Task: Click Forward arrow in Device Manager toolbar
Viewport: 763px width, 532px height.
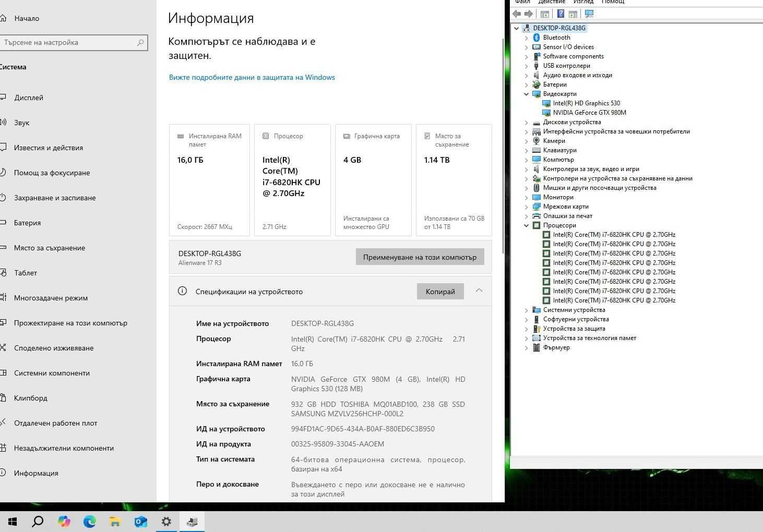Action: [529, 14]
